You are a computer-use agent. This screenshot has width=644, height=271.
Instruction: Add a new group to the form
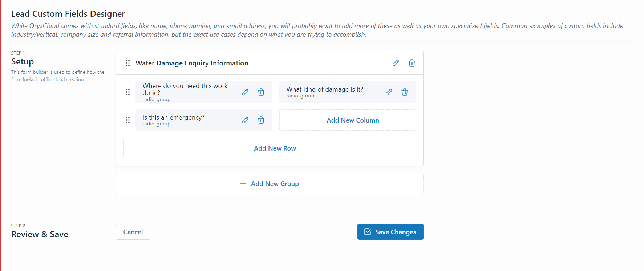coord(270,183)
